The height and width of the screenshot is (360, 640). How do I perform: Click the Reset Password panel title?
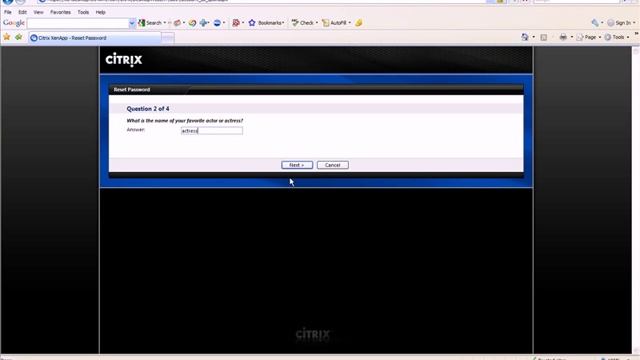(x=132, y=89)
